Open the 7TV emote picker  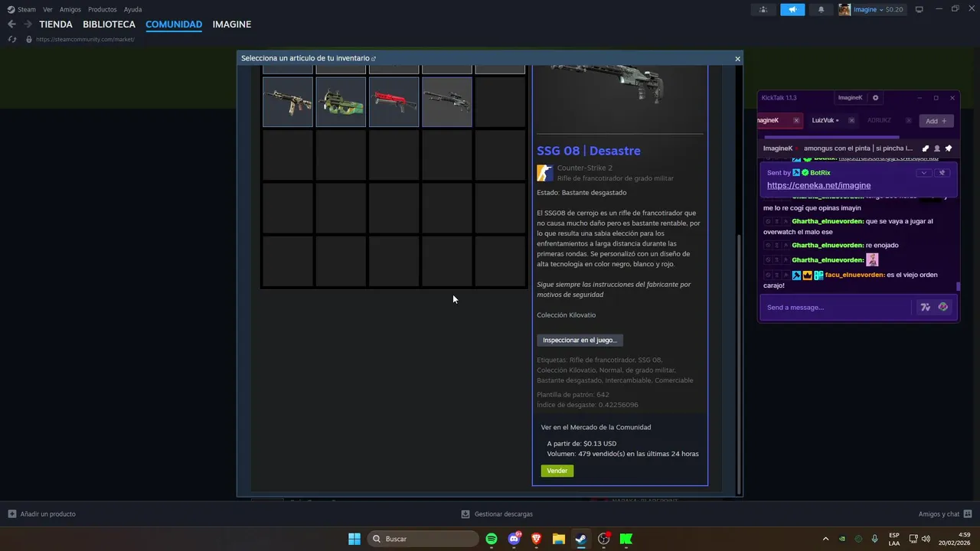point(925,308)
